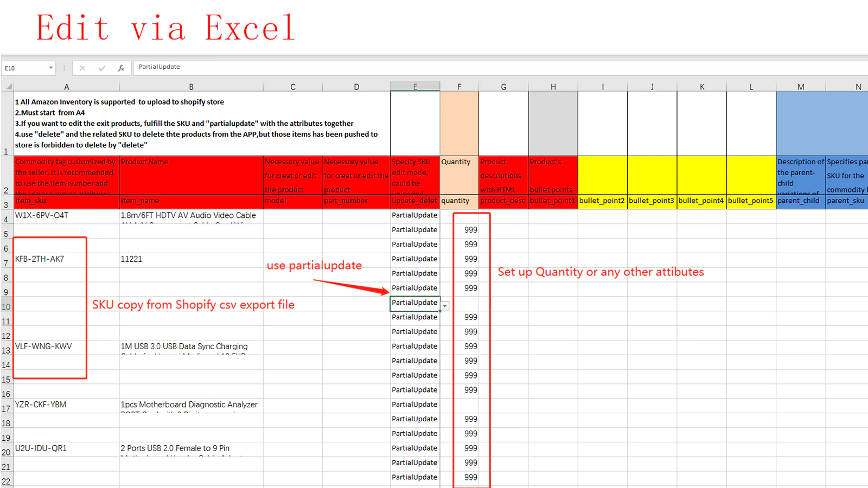Select column A header
This screenshot has height=488, width=868.
click(x=66, y=87)
